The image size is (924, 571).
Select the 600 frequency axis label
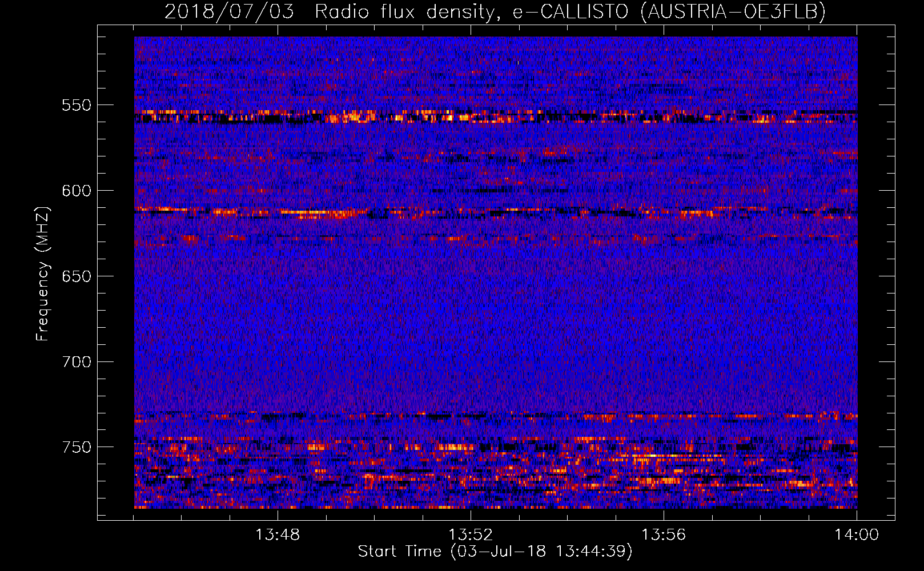77,191
